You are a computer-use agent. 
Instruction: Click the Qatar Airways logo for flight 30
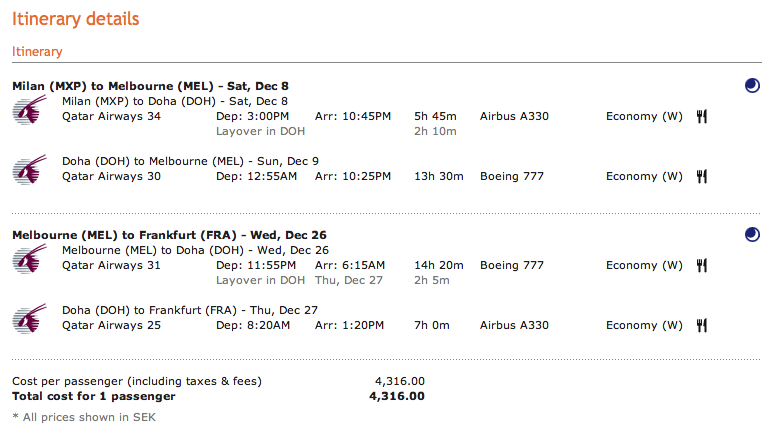[31, 170]
